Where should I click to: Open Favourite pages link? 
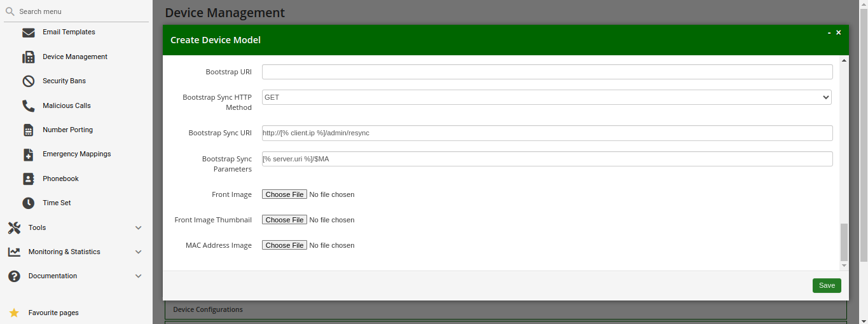53,313
